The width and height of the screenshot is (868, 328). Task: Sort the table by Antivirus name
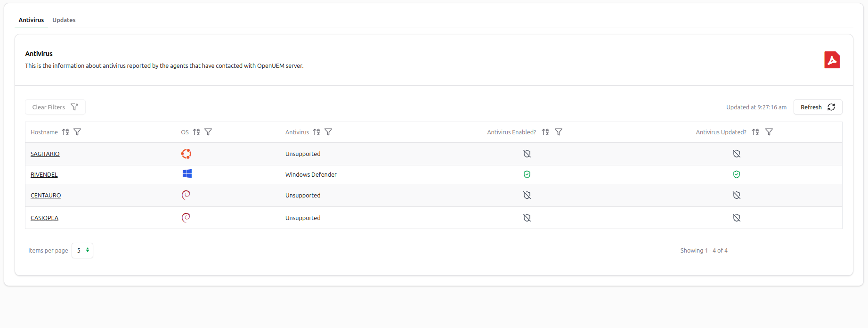[316, 132]
